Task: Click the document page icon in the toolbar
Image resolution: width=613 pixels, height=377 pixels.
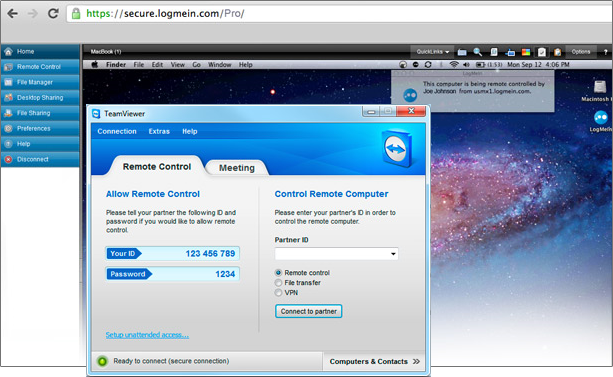Action: 494,52
